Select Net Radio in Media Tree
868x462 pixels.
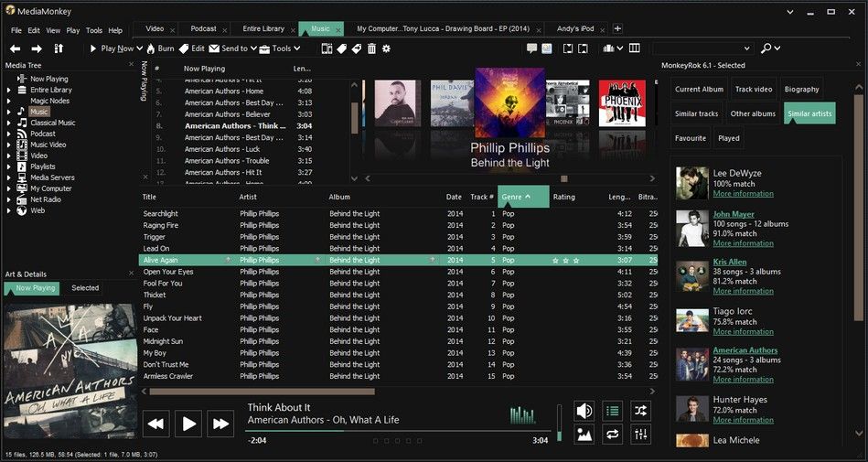(46, 199)
